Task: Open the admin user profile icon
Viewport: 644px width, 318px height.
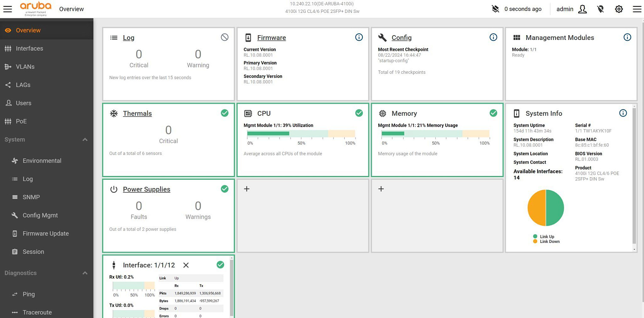Action: point(582,9)
